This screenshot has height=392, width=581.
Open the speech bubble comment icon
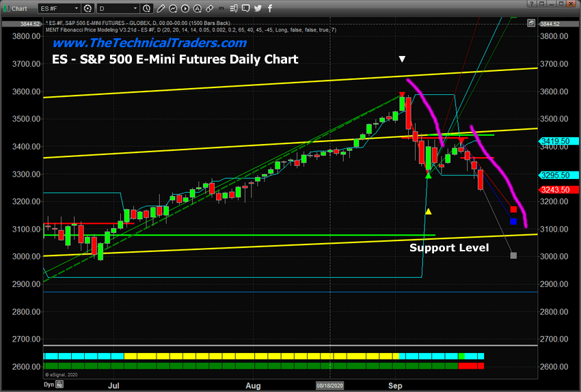tap(245, 8)
